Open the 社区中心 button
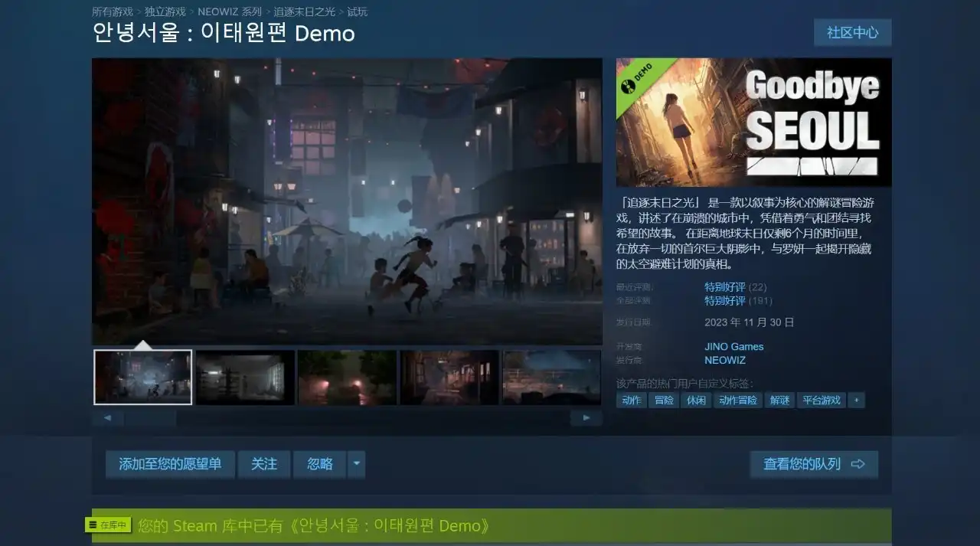The width and height of the screenshot is (980, 546). tap(852, 33)
